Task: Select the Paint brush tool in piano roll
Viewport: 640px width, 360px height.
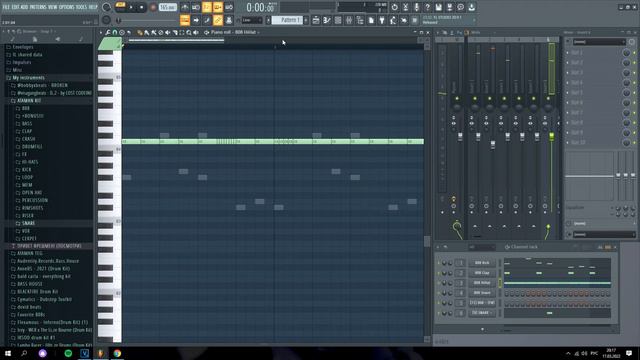Action: (147, 32)
